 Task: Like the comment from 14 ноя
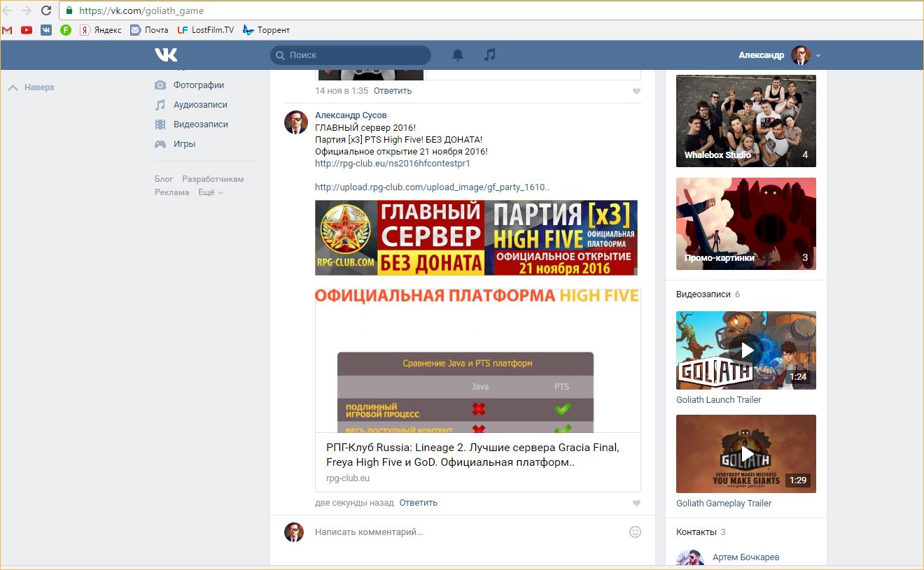point(636,91)
